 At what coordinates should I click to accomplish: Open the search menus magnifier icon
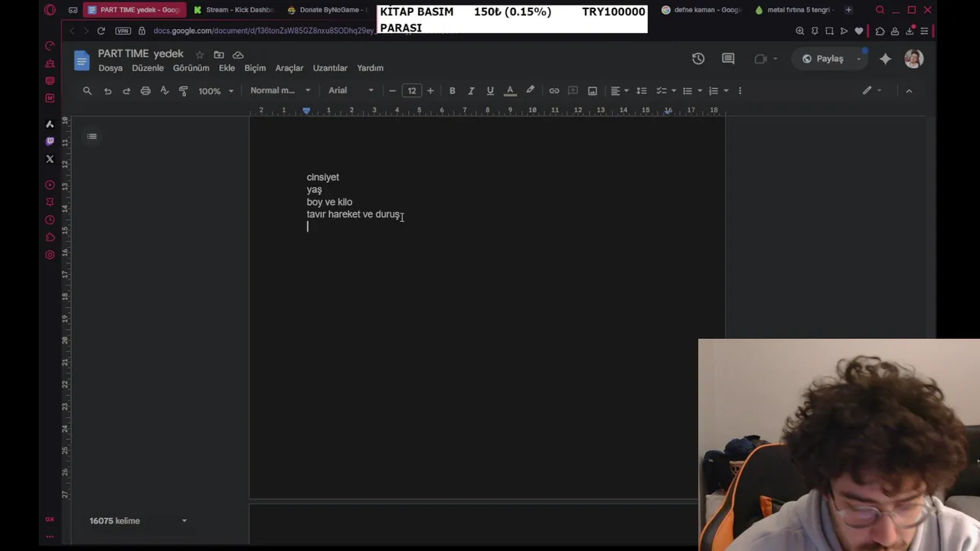[87, 90]
